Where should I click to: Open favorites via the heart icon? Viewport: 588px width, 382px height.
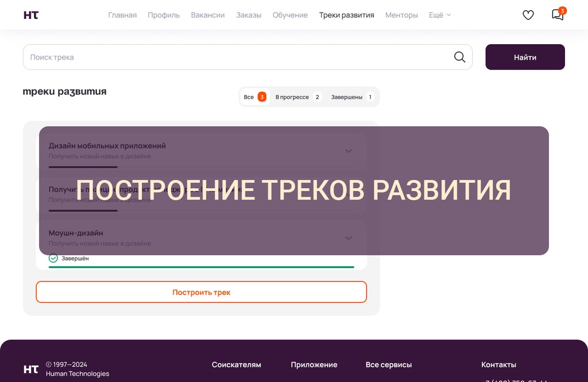coord(528,15)
